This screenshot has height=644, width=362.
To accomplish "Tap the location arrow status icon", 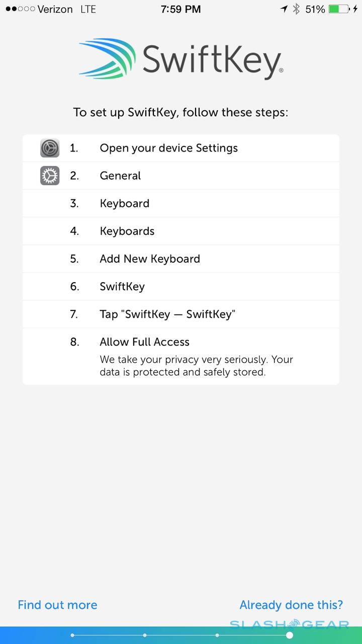I will 284,9.
